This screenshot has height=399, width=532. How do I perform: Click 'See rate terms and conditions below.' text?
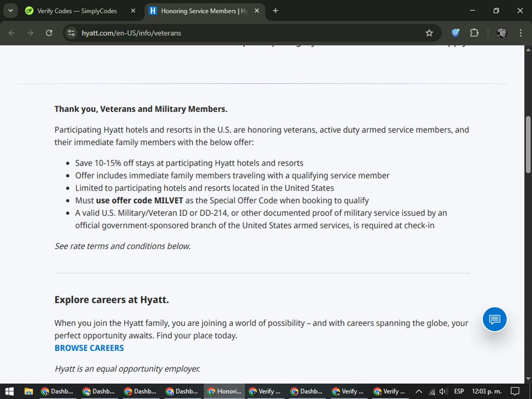click(123, 246)
